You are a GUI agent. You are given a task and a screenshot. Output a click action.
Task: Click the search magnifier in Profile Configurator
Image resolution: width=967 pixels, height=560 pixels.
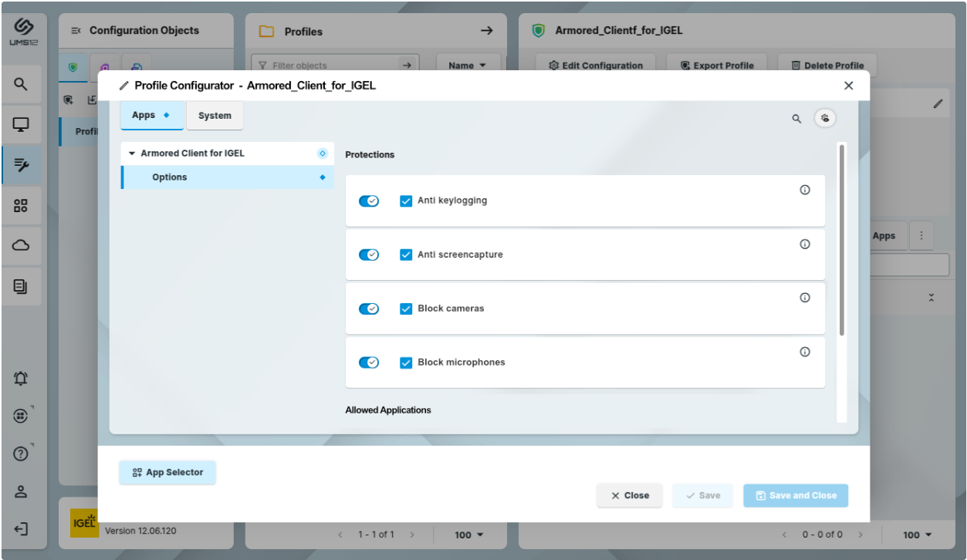click(796, 119)
